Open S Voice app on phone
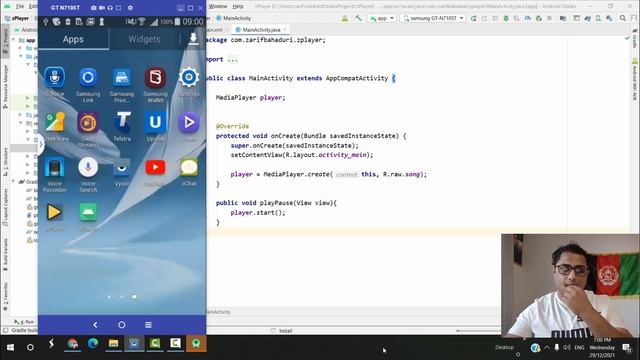 (54, 78)
